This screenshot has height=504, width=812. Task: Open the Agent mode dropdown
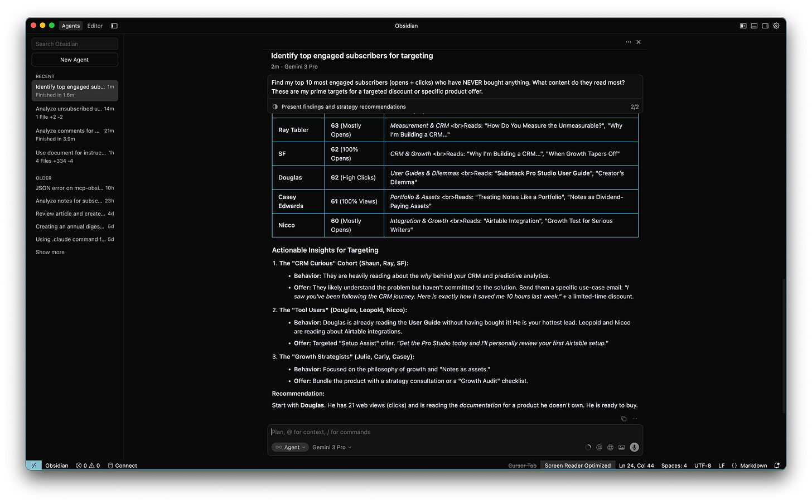tap(290, 447)
